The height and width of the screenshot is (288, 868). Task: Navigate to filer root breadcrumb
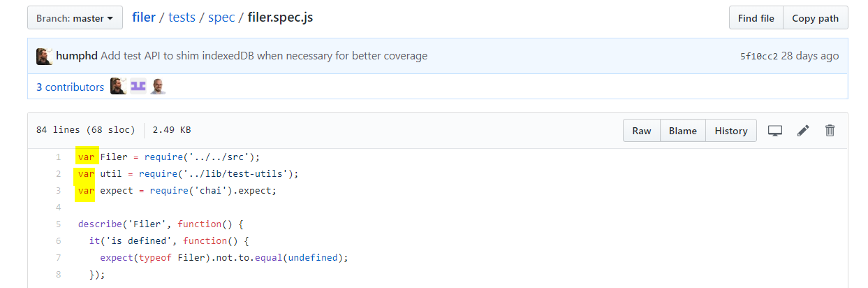[143, 17]
